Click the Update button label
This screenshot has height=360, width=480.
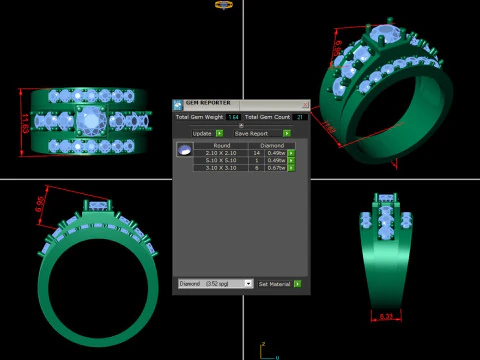(x=202, y=133)
